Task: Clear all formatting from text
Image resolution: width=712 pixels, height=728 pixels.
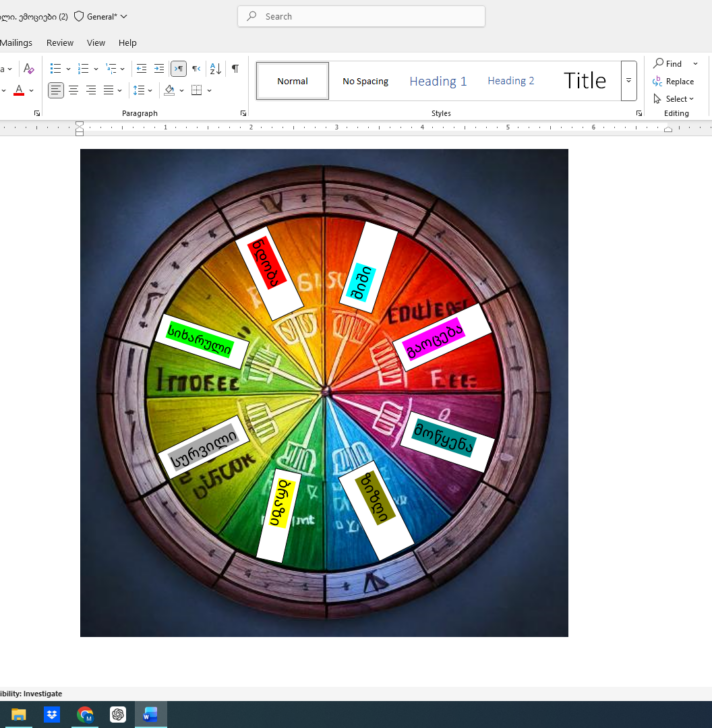Action: click(x=28, y=68)
